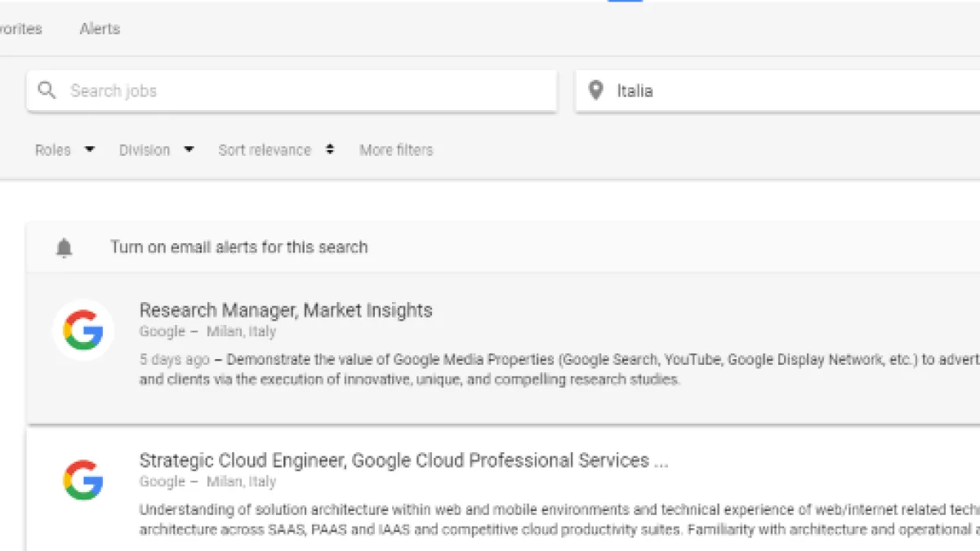The image size is (980, 551).
Task: Click Google logo beside Research Manager listing
Action: [83, 331]
